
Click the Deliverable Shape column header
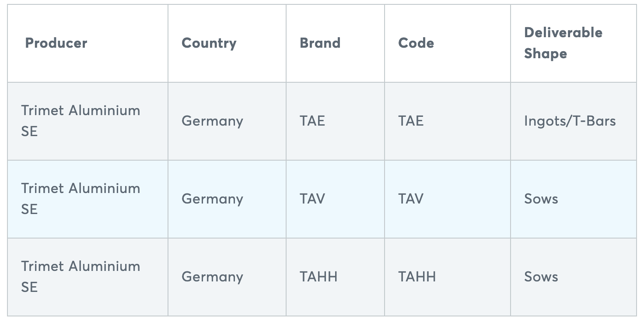click(x=563, y=43)
